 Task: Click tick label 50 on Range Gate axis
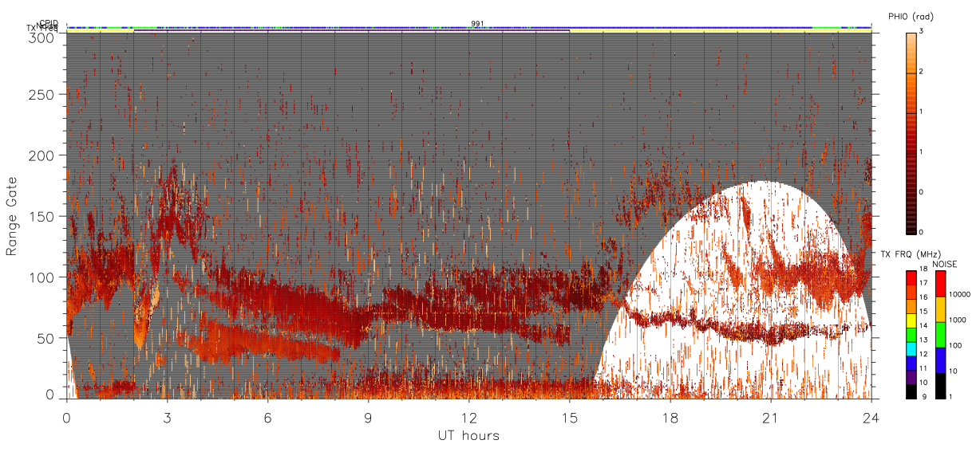(x=45, y=338)
